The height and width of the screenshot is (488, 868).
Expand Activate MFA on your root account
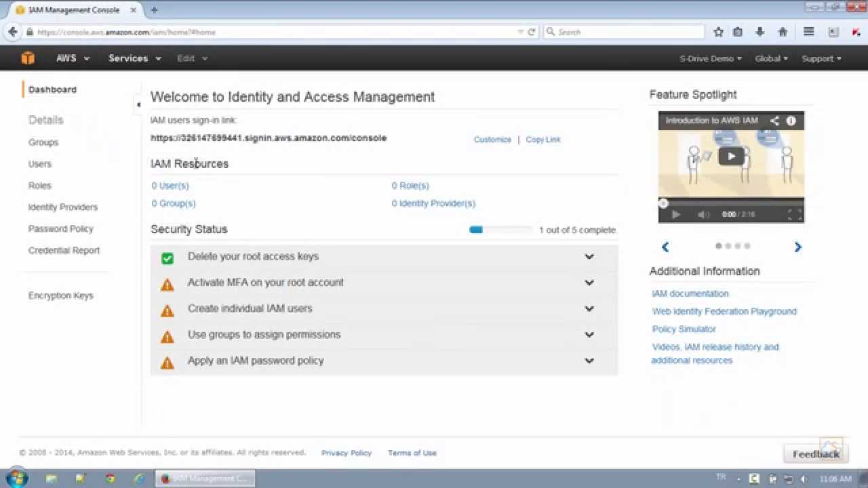(589, 283)
